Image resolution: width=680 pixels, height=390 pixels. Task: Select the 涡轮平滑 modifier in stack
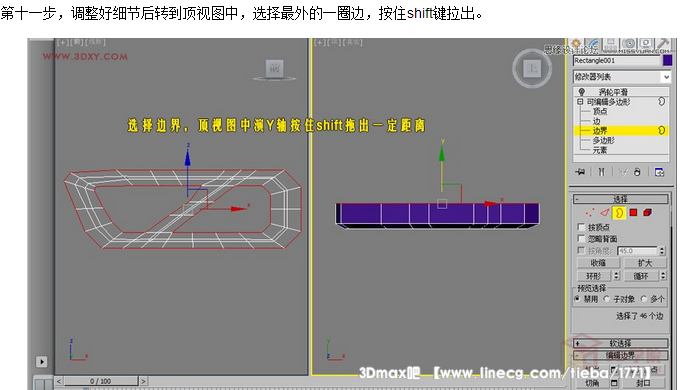pyautogui.click(x=613, y=92)
